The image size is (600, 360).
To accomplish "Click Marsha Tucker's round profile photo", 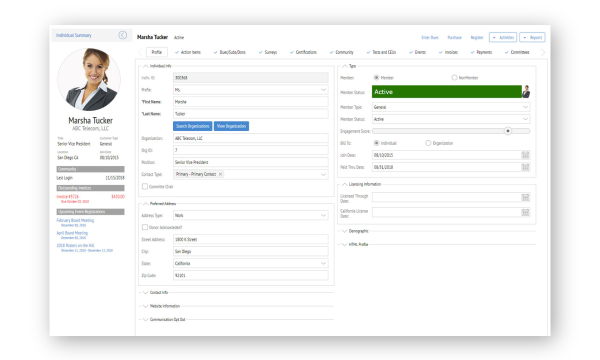I will click(x=89, y=80).
